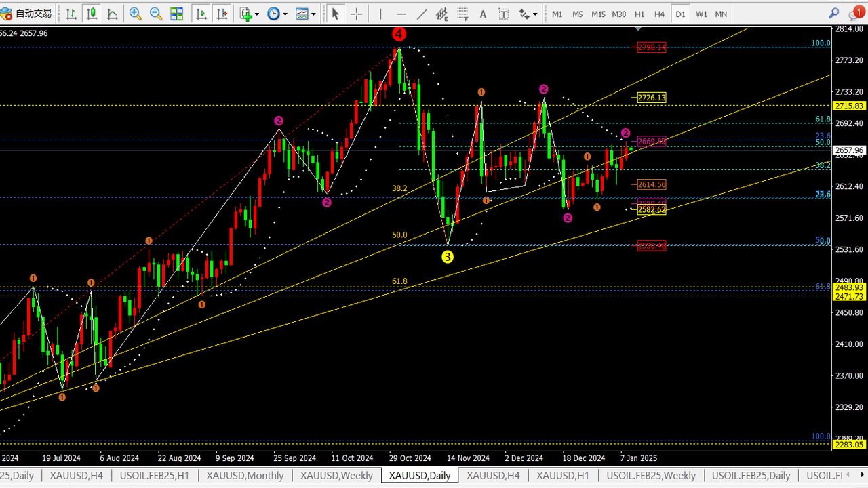Toggle chart auto scroll to latest bar
This screenshot has width=868, height=488.
(x=201, y=14)
